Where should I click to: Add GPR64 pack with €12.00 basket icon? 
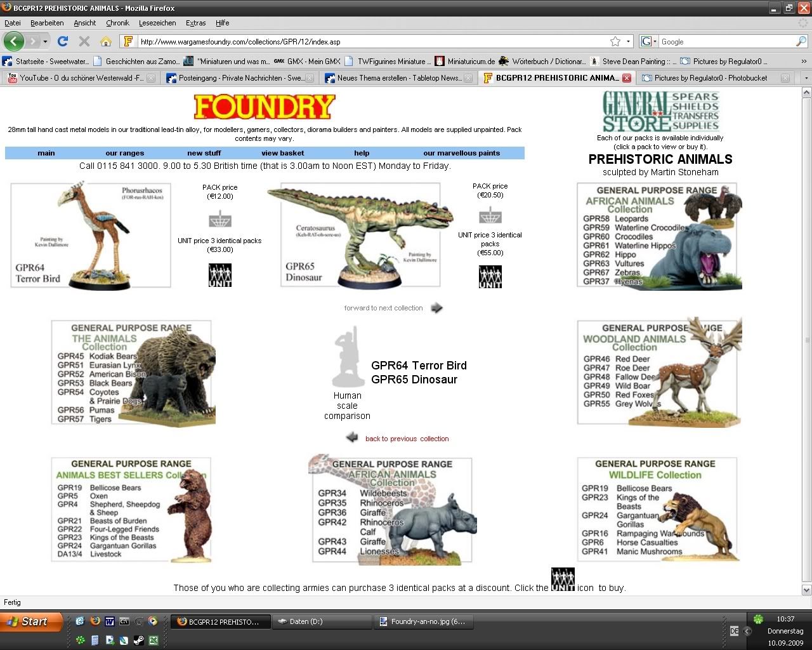click(x=220, y=218)
